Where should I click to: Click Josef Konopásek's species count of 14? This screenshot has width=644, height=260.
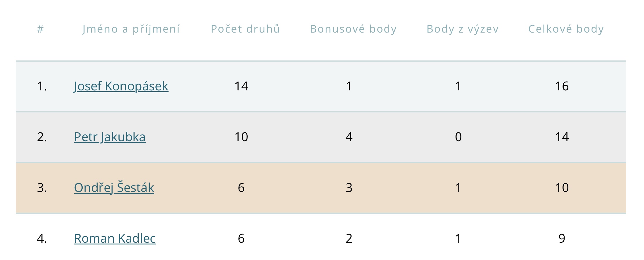(241, 86)
